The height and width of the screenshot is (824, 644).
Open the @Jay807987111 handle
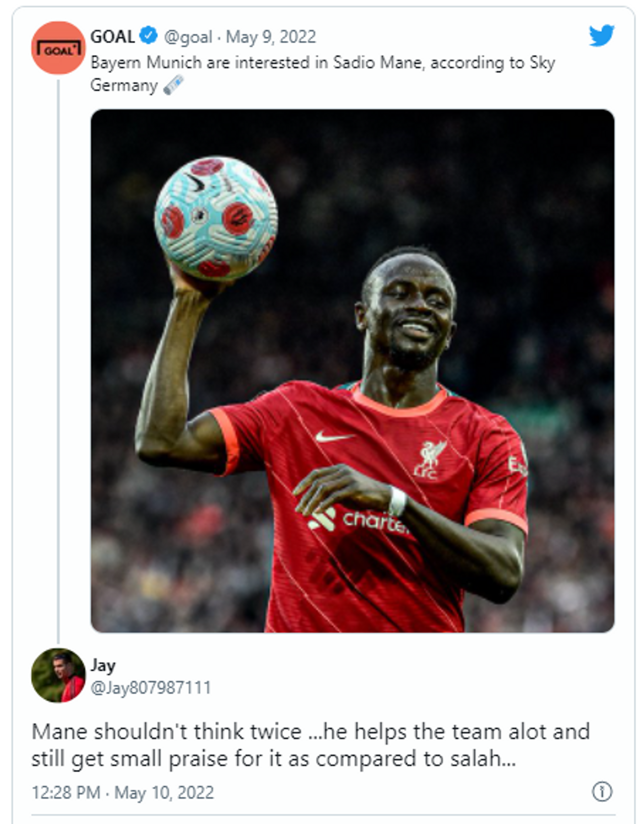(151, 688)
